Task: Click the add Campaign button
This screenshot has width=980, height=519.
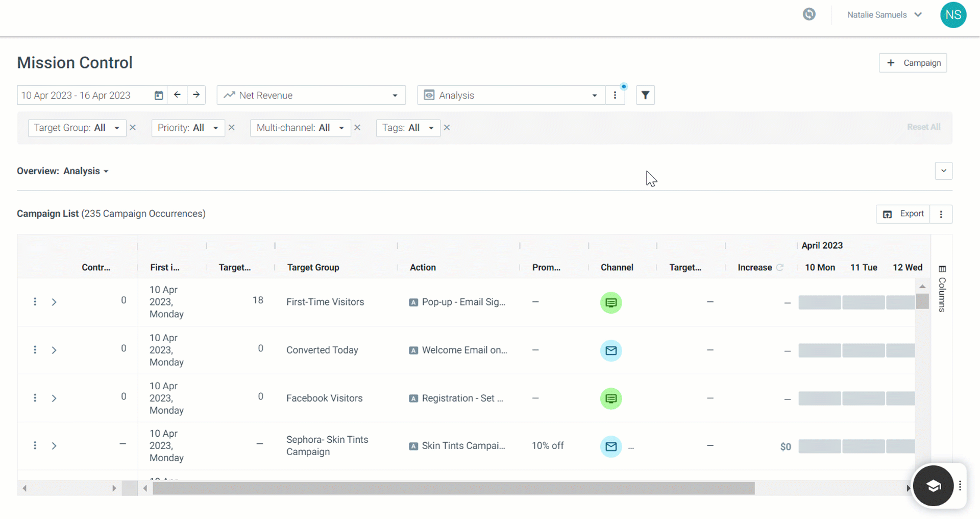Action: [x=913, y=63]
